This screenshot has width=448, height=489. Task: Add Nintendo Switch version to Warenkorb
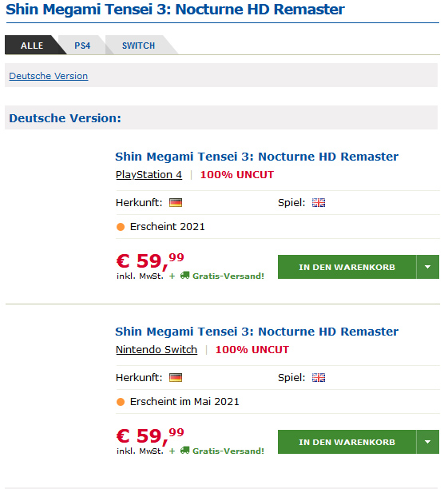[347, 442]
